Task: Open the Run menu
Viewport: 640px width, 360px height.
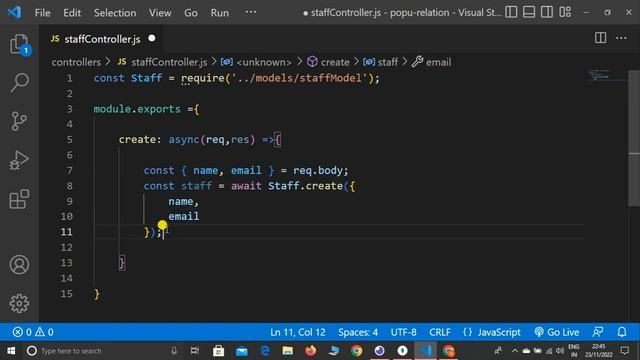Action: (220, 13)
